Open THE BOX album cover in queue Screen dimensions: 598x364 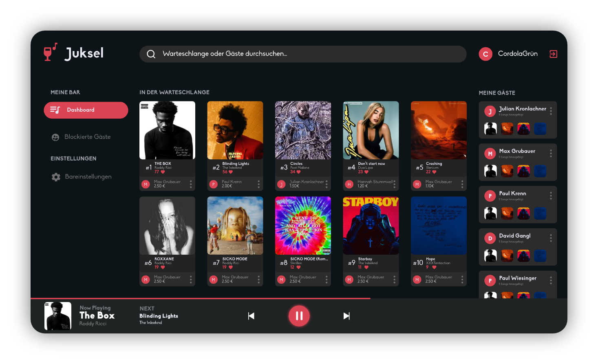[x=167, y=130]
